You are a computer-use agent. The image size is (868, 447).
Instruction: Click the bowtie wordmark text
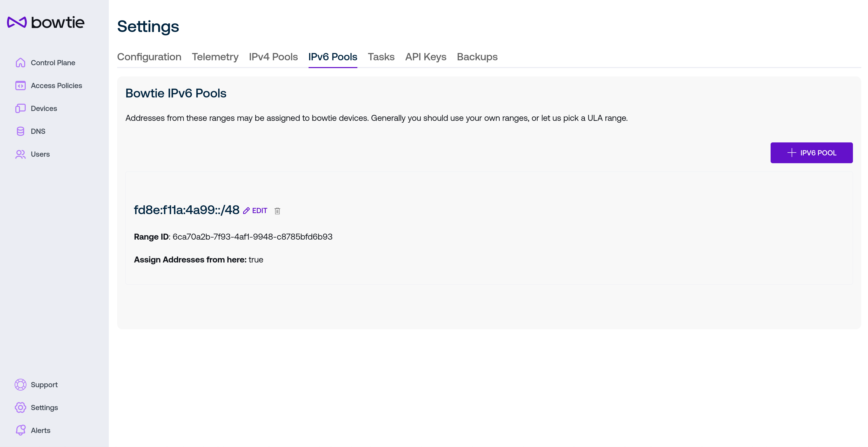point(58,22)
